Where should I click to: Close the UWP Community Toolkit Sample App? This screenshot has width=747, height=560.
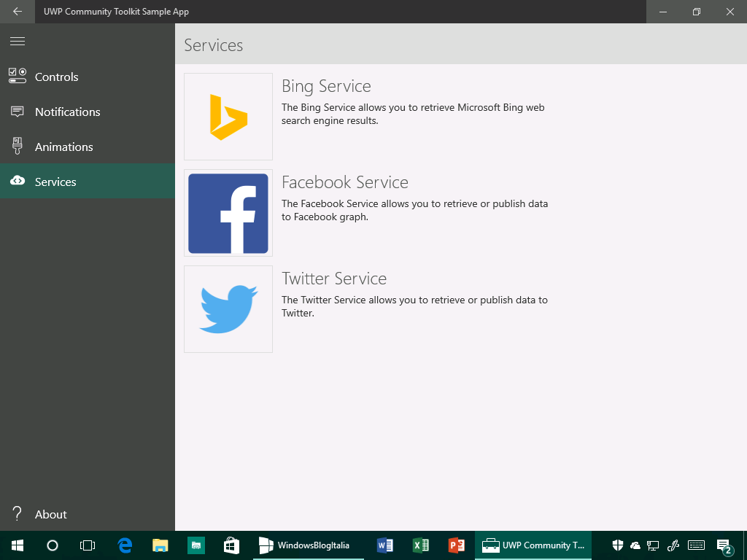click(x=729, y=12)
